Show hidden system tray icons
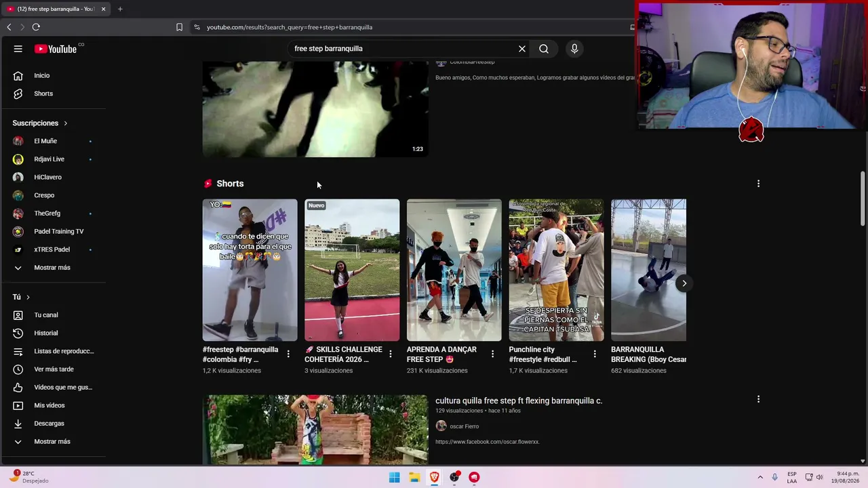 pos(760,477)
